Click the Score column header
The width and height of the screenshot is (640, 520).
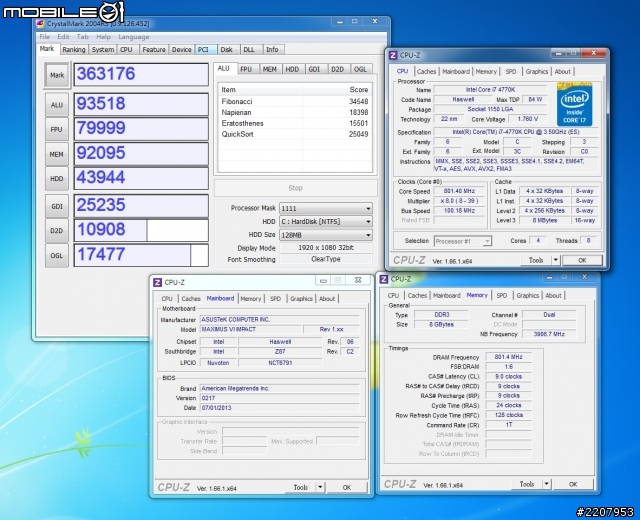coord(337,89)
